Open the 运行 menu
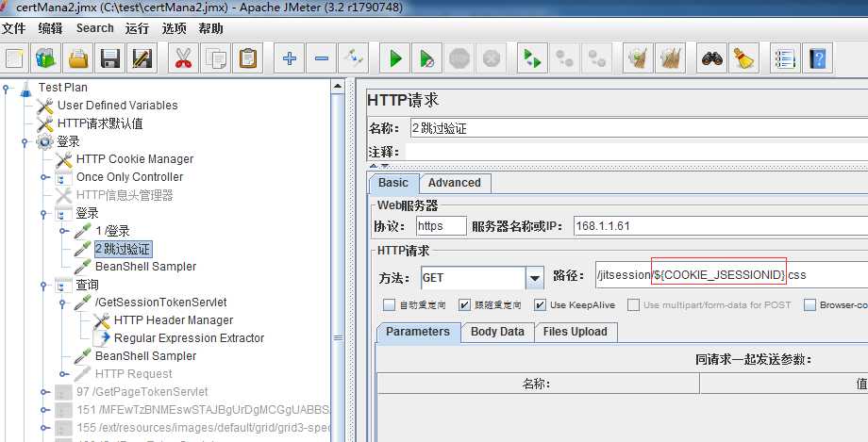The height and width of the screenshot is (442, 868). (137, 28)
